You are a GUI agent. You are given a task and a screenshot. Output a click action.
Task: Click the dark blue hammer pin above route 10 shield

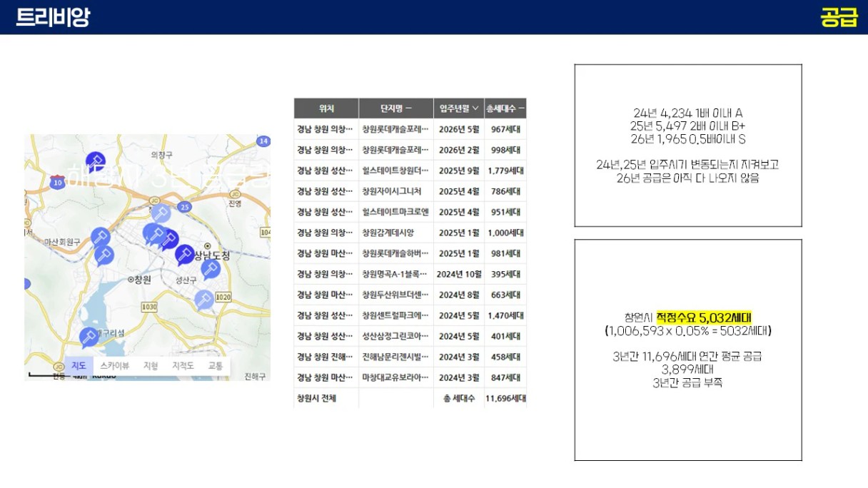(95, 161)
